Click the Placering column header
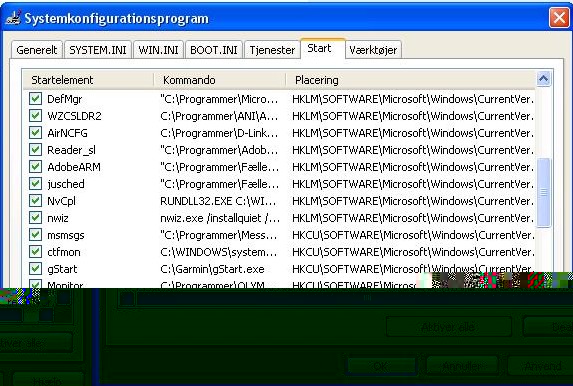 click(410, 80)
